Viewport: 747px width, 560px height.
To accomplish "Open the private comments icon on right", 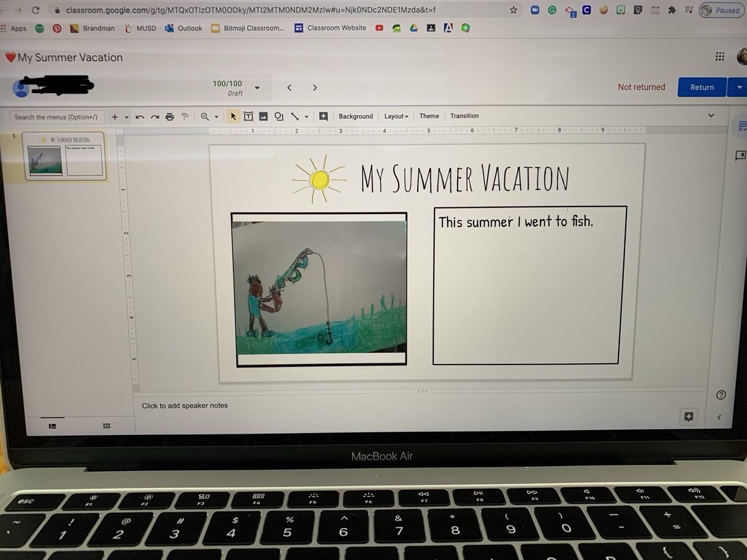I will coord(740,155).
